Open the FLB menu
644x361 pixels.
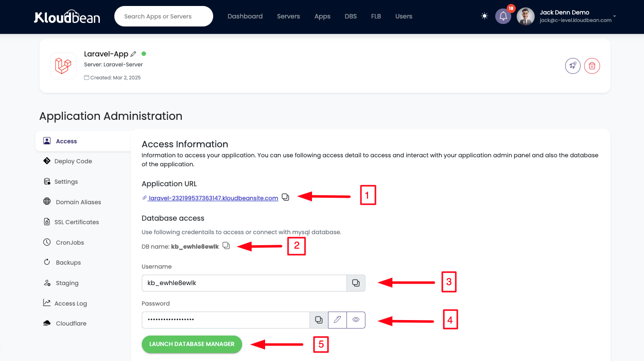[376, 16]
